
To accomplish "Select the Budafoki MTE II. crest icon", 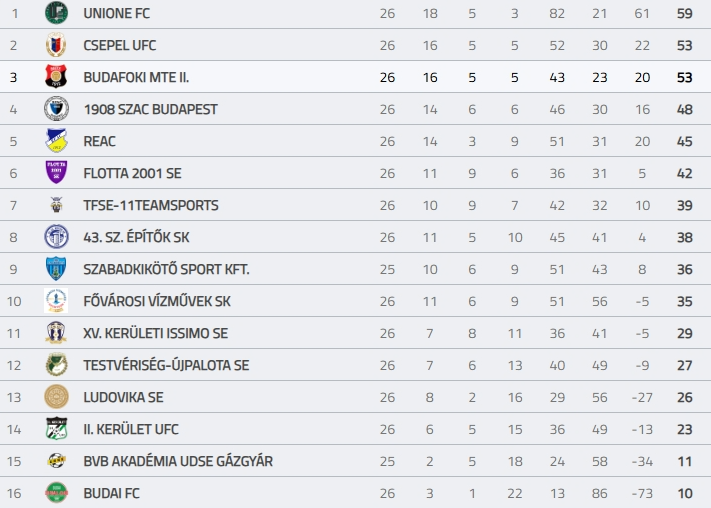I will tap(56, 77).
